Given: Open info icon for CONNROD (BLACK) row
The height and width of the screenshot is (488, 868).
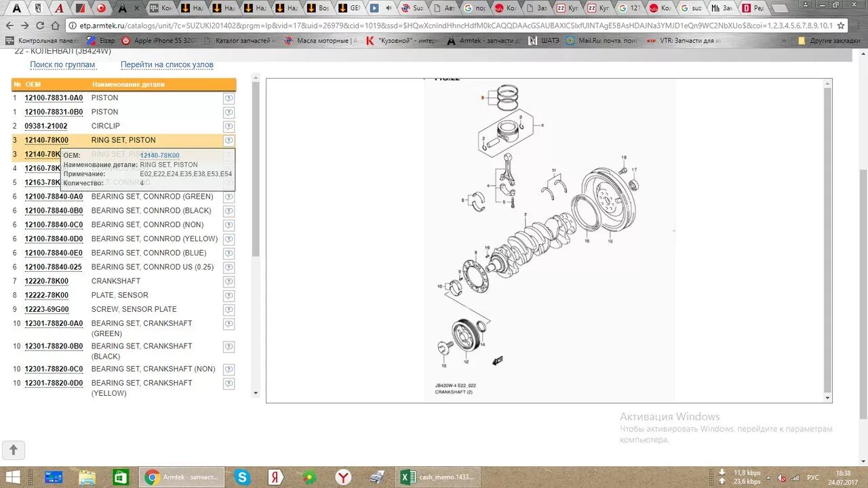Looking at the screenshot, I should pyautogui.click(x=229, y=211).
